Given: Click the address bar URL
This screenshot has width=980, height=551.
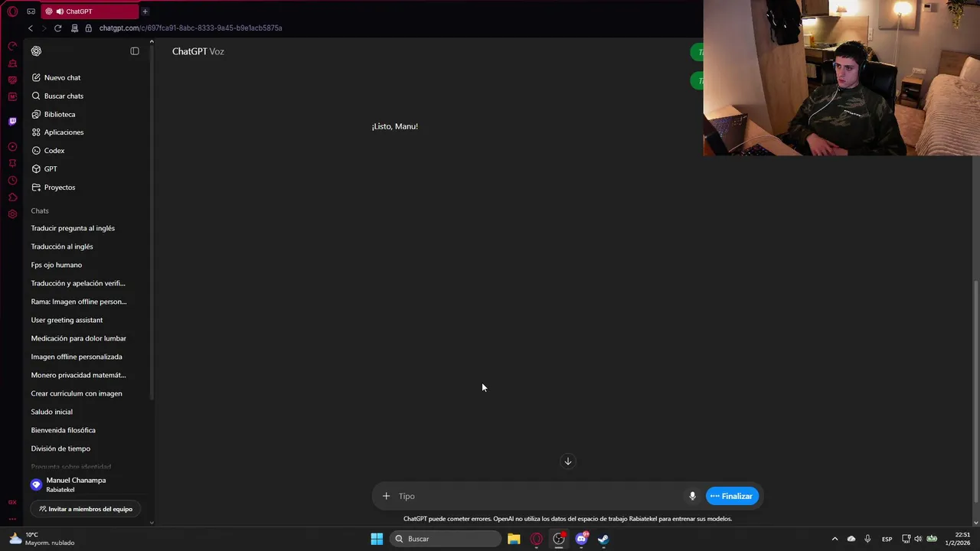Looking at the screenshot, I should 191,28.
